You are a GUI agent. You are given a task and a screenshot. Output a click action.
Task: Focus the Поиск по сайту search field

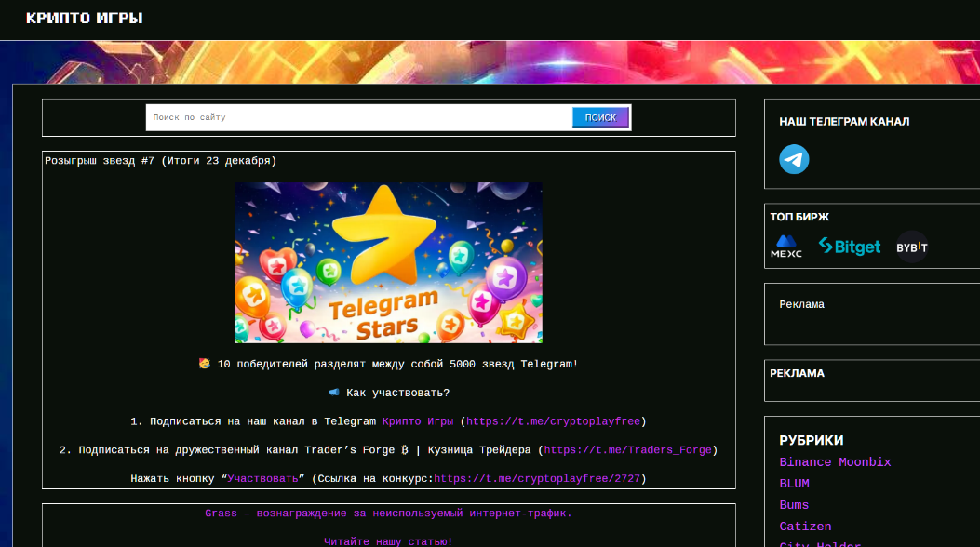pyautogui.click(x=359, y=117)
